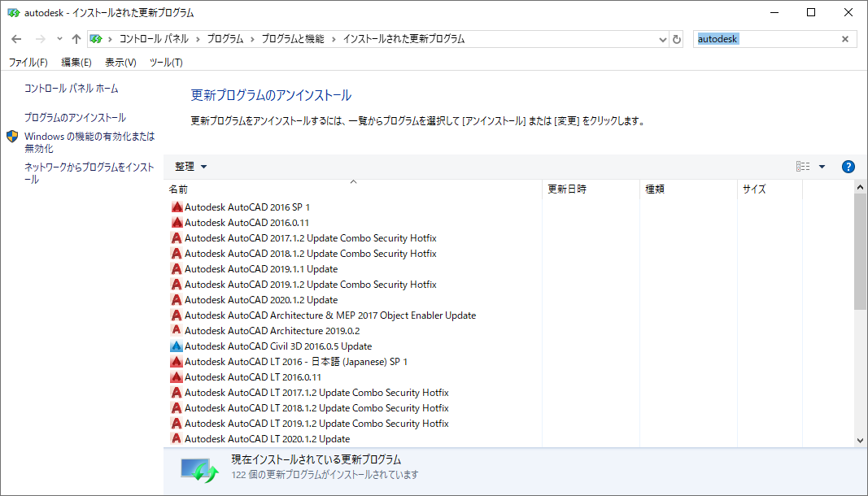The width and height of the screenshot is (868, 496).
Task: Expand chevron after プログラムと機能 breadcrumb
Action: tap(334, 39)
